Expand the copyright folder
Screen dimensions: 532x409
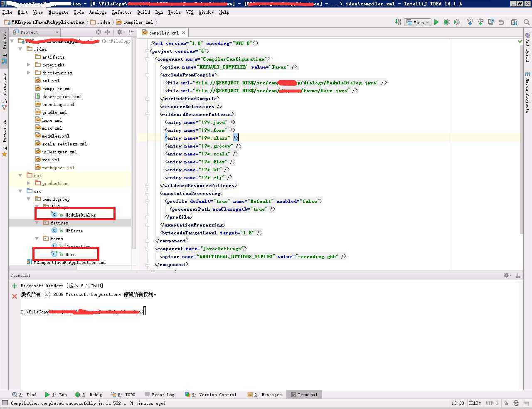28,65
